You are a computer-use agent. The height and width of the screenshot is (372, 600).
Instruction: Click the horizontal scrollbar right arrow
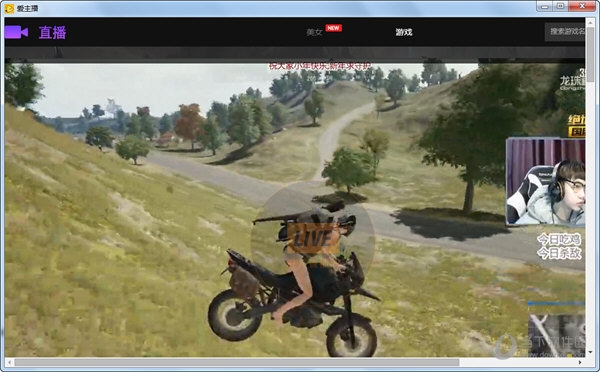coord(580,362)
